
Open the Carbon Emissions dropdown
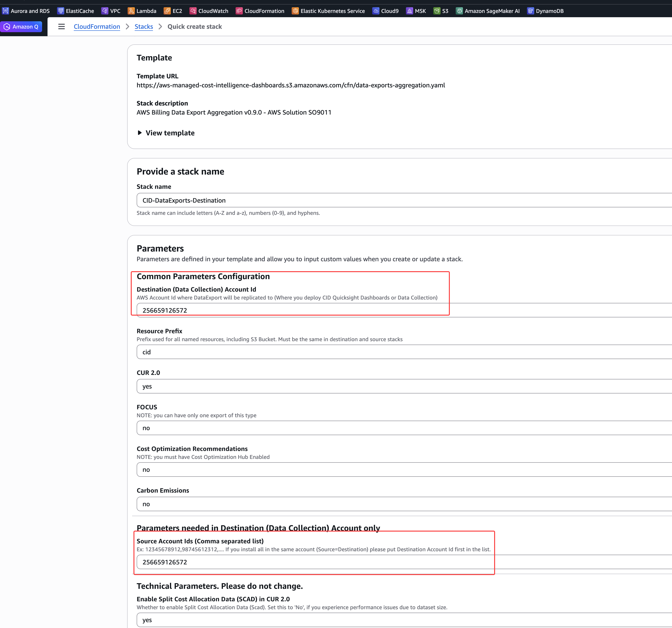click(402, 504)
